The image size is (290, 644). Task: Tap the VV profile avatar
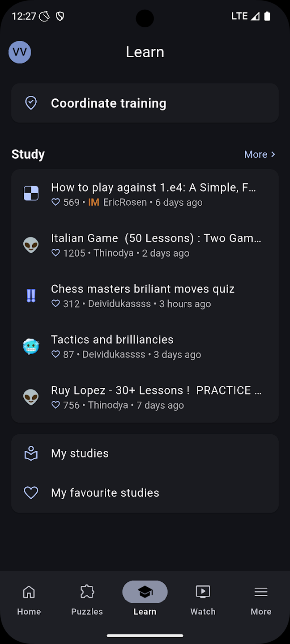click(20, 52)
